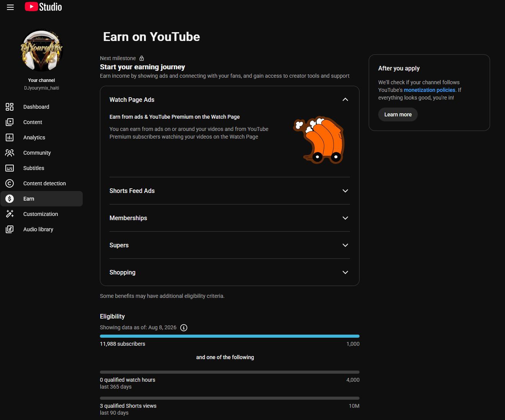Click the Content video library icon
505x420 pixels.
click(10, 122)
